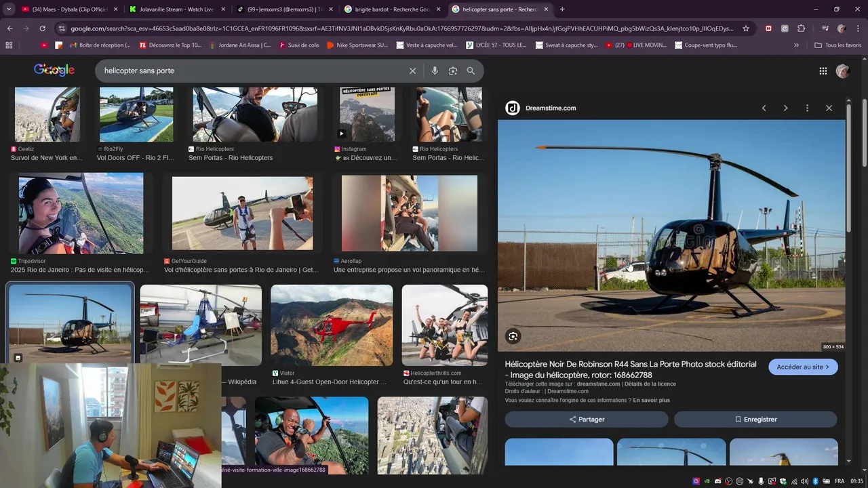Screen dimensions: 868x488
Task: Close the helicopter sans porte tab
Action: point(546,9)
